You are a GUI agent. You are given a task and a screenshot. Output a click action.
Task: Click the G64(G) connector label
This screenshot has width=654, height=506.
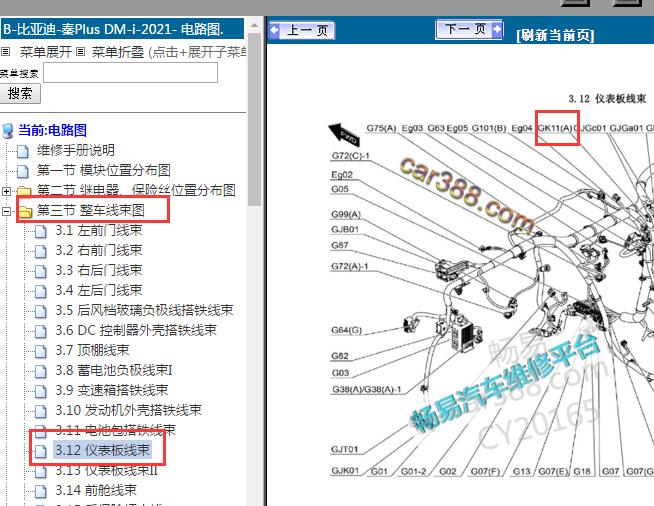point(347,330)
